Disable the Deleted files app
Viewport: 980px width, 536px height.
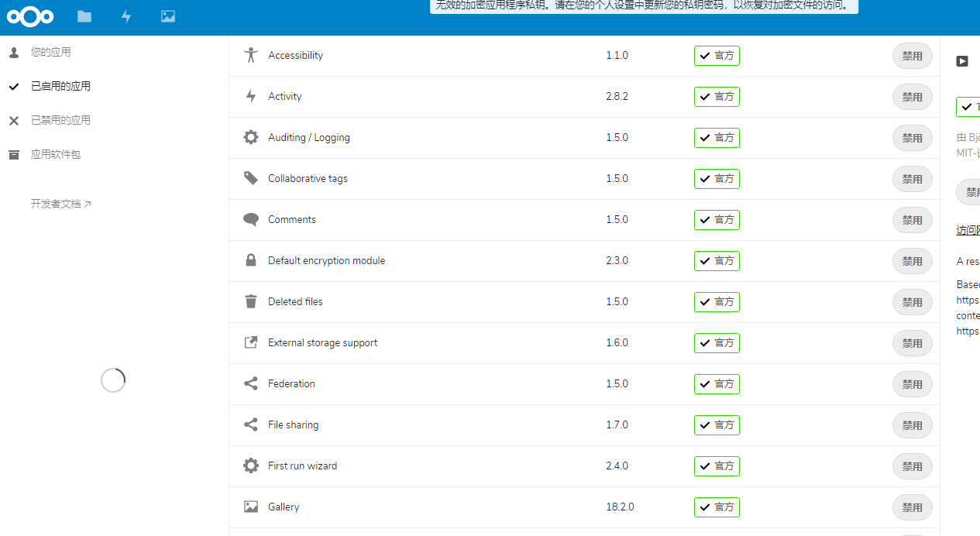(913, 302)
